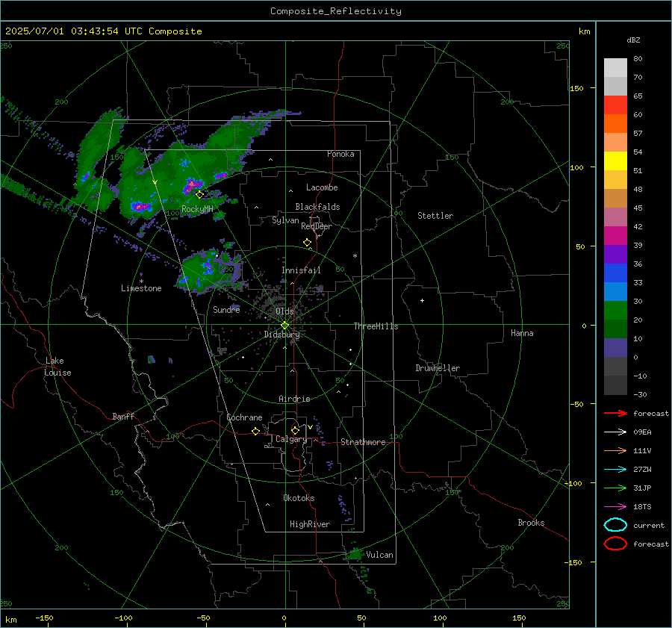Click the yellow diamond marker near RockyMH
This screenshot has width=672, height=628.
click(x=199, y=195)
